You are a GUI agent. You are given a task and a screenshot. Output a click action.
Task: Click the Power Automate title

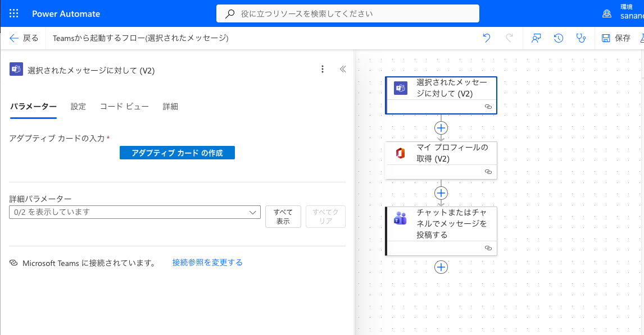(66, 14)
